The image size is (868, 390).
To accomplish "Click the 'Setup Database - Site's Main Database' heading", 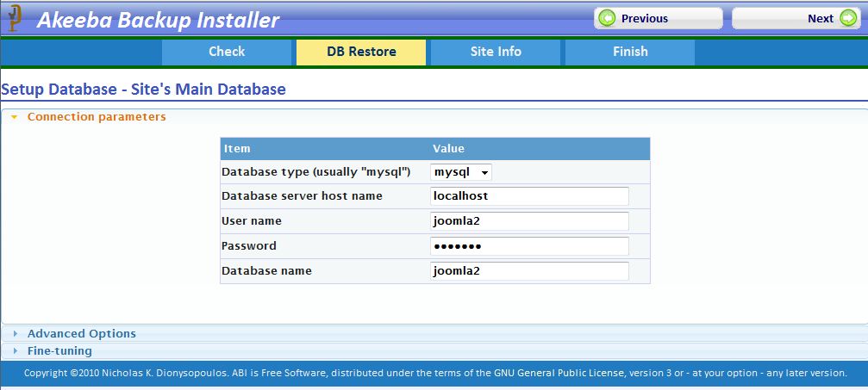I will 143,89.
